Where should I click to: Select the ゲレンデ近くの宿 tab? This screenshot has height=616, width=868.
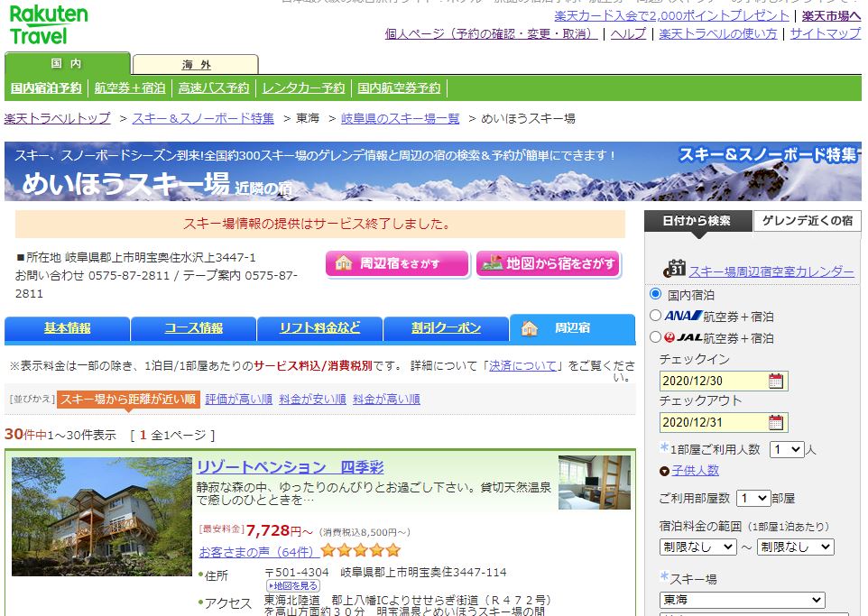coord(808,221)
